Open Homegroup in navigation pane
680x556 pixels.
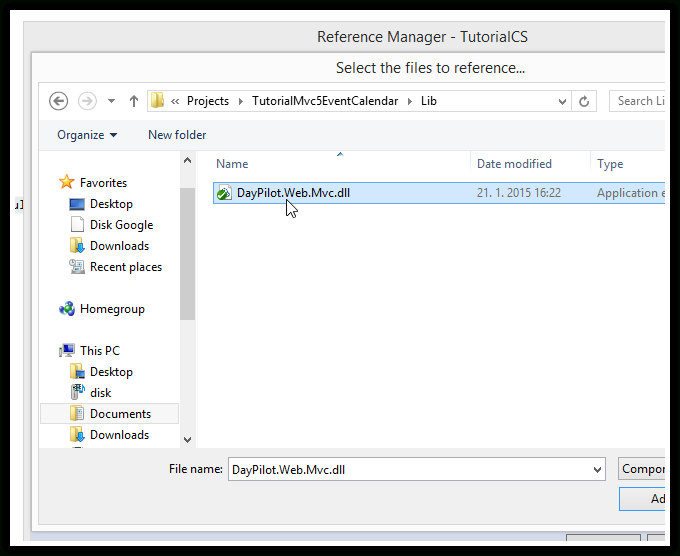coord(112,309)
